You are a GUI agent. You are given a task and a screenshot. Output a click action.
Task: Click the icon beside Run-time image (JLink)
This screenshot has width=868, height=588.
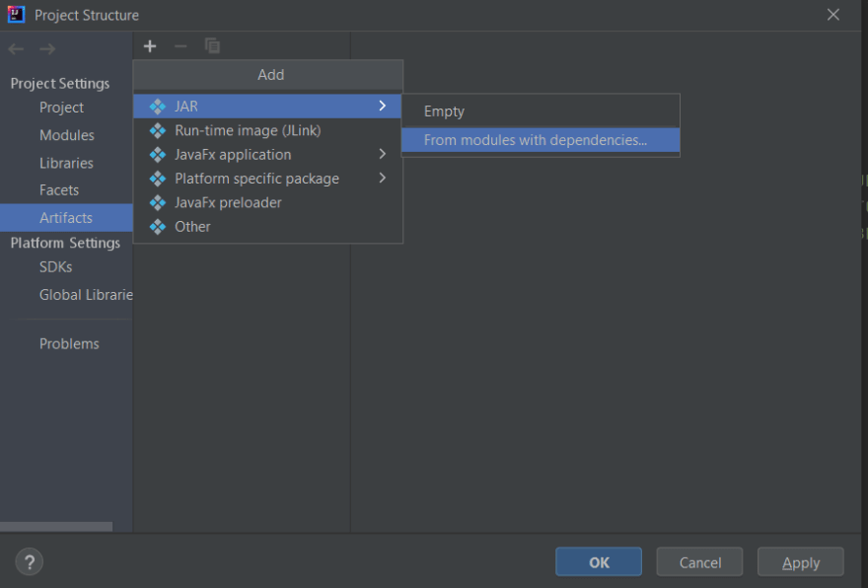(x=158, y=130)
